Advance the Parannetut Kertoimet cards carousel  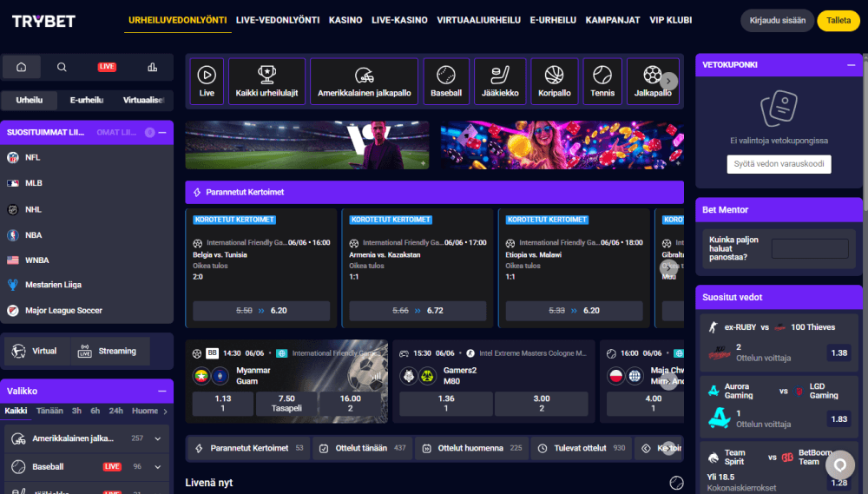(x=668, y=268)
